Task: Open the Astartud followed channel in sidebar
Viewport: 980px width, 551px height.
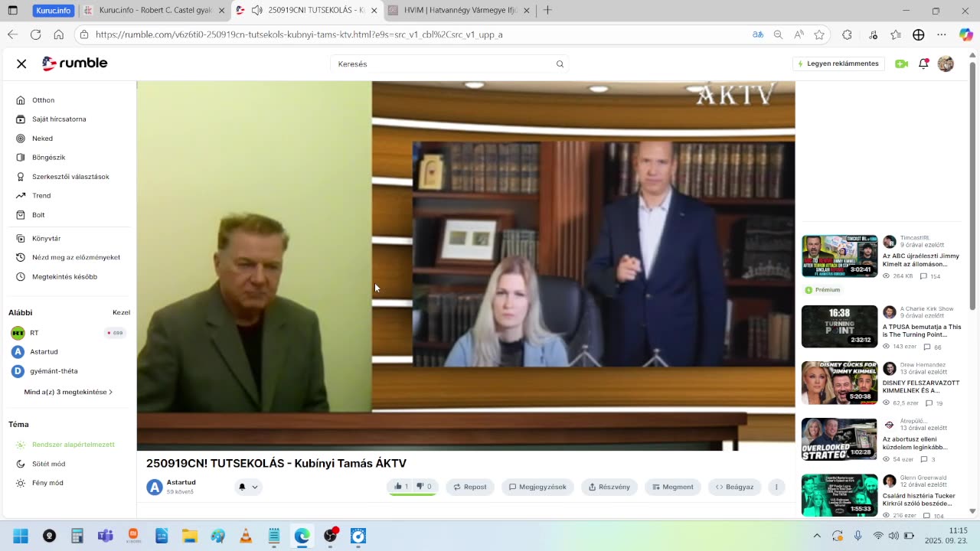Action: 44,352
